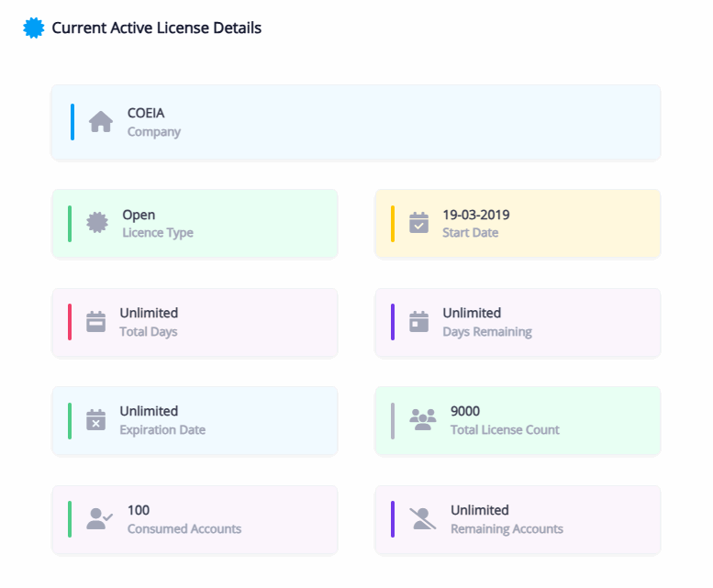Click the Days Remaining label
This screenshot has width=713, height=588.
pos(486,332)
